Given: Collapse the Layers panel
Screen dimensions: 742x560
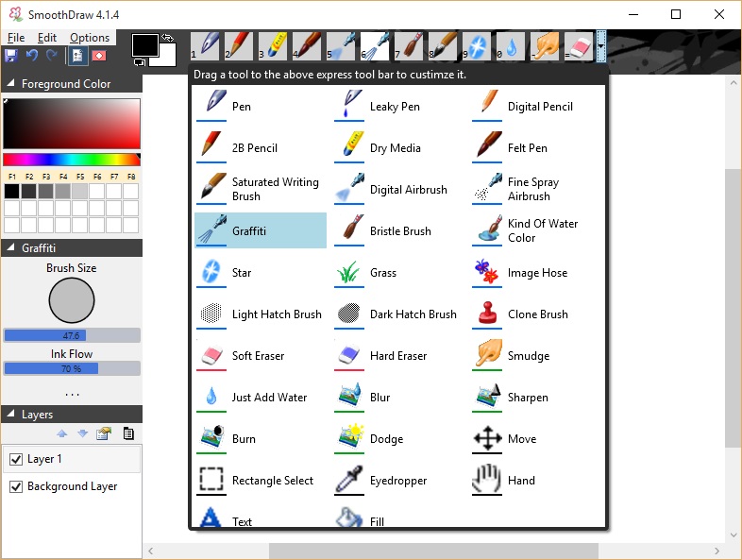Looking at the screenshot, I should [10, 414].
